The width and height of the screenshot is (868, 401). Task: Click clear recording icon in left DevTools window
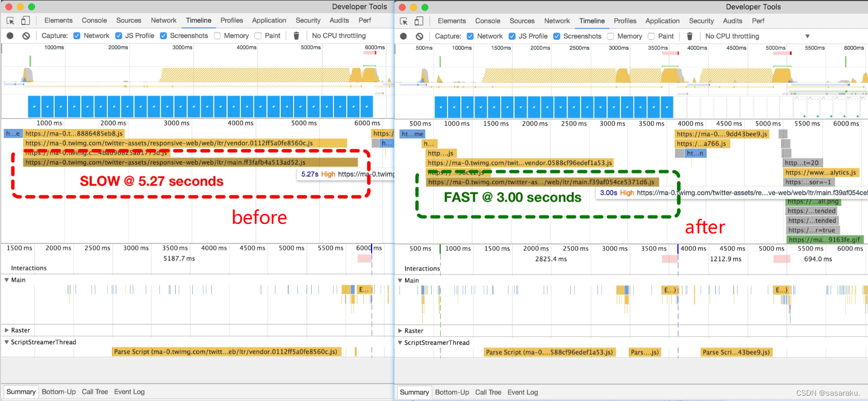[x=26, y=36]
